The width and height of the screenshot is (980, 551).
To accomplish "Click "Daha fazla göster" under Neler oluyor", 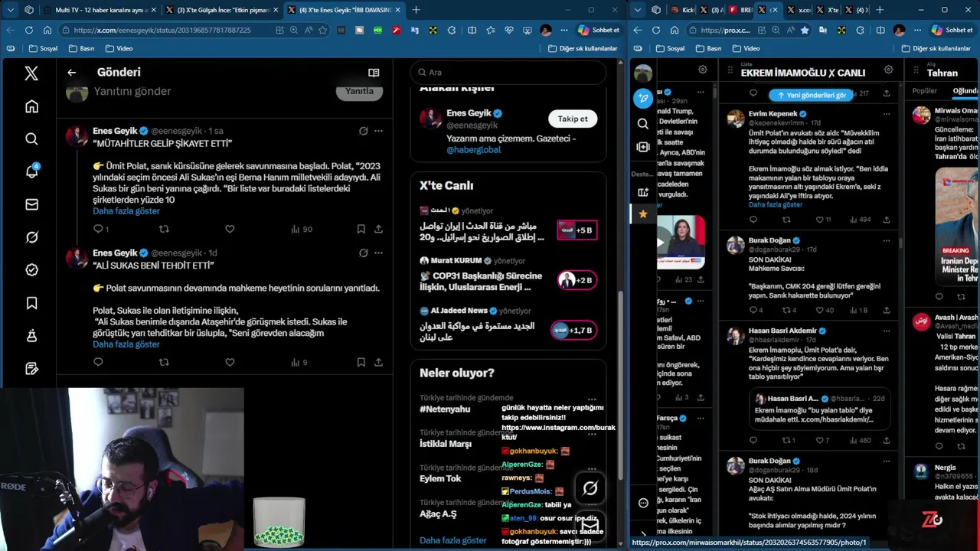I will click(453, 540).
